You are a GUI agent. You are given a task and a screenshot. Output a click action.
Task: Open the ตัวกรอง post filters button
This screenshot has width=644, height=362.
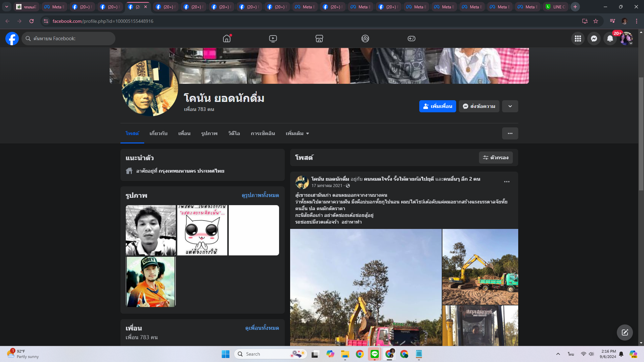[495, 158]
